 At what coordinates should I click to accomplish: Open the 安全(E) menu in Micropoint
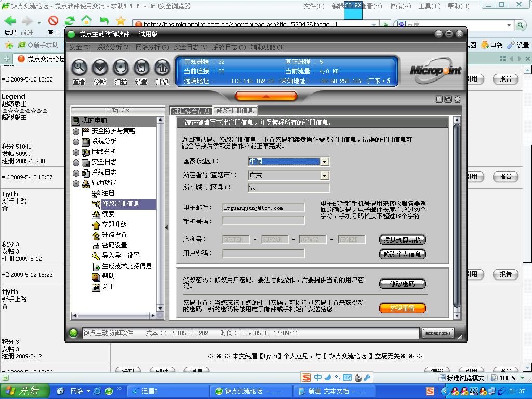pyautogui.click(x=79, y=47)
